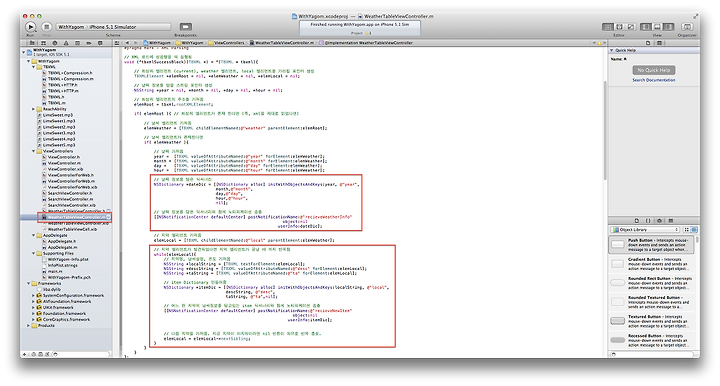Click @implementation WeatherTableViewController in jump bar
The width and height of the screenshot is (720, 386).
pos(366,43)
